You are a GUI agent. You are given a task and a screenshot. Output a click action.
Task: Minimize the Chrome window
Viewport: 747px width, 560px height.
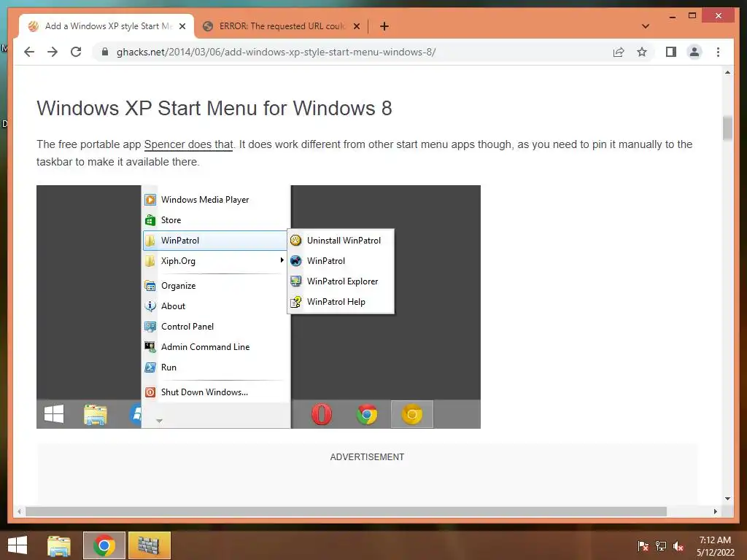pyautogui.click(x=673, y=16)
